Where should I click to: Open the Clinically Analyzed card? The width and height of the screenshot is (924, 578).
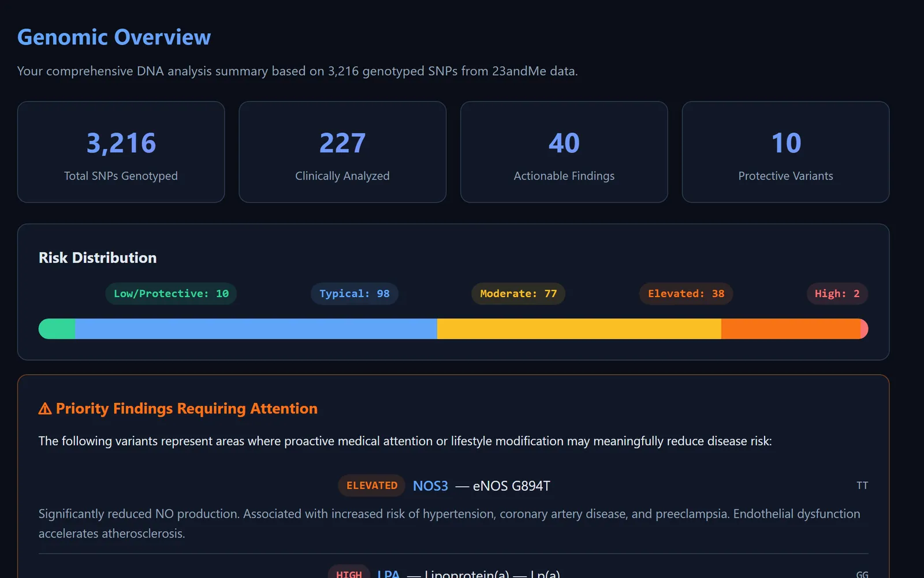pos(342,152)
